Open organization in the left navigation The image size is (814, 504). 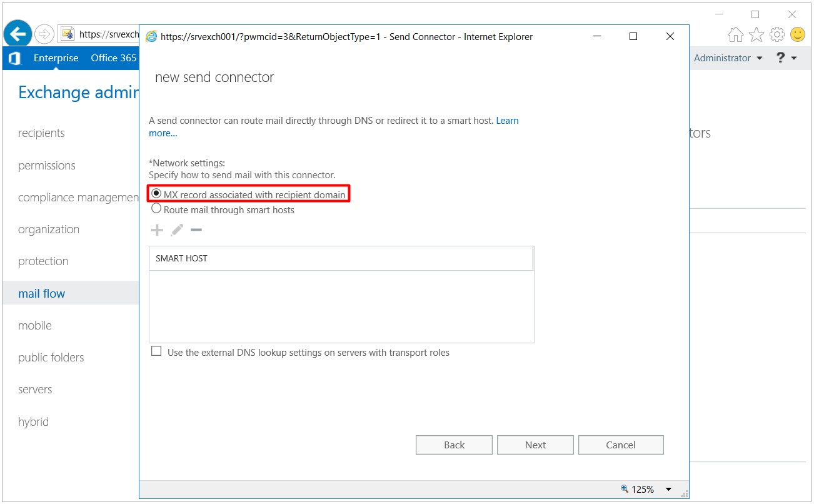[49, 229]
